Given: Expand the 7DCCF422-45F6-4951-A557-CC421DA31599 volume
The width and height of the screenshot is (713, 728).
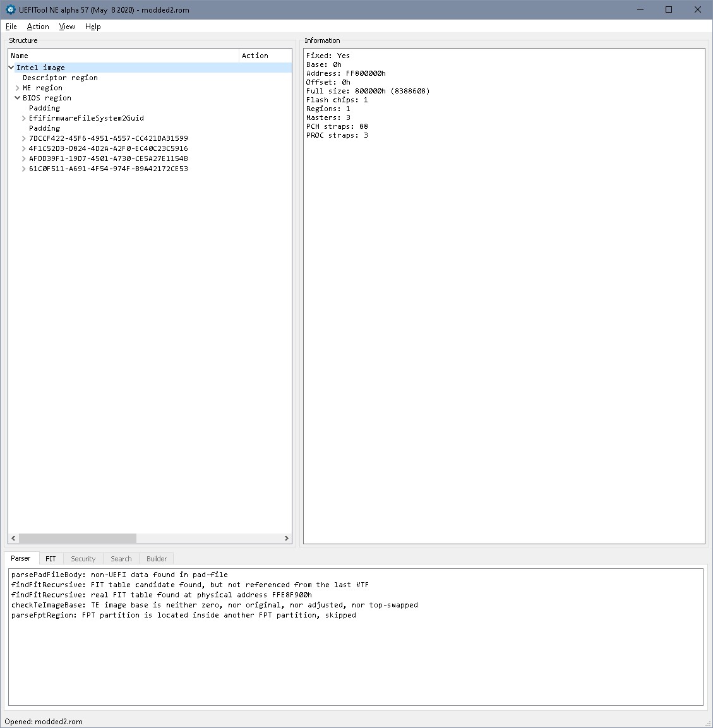Looking at the screenshot, I should (x=24, y=138).
